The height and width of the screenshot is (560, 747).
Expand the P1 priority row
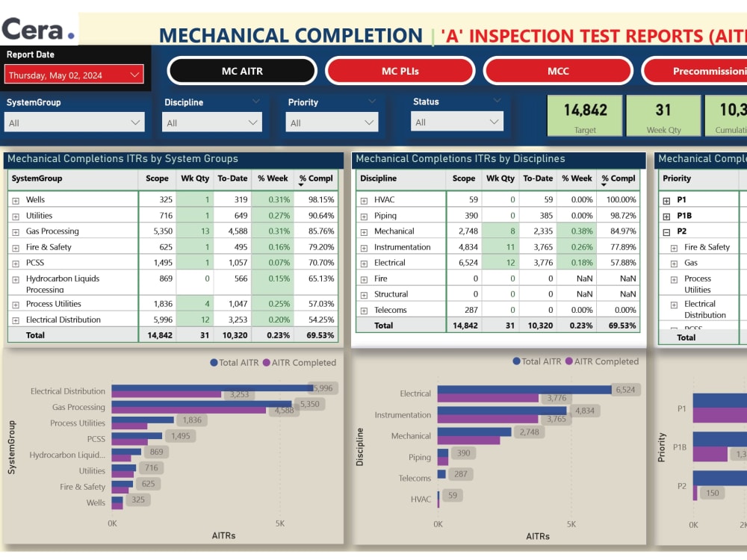(666, 201)
